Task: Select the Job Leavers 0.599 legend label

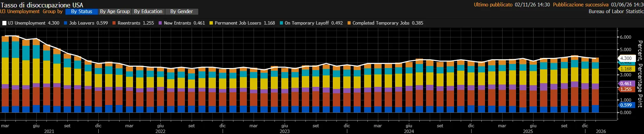Action: pos(89,23)
